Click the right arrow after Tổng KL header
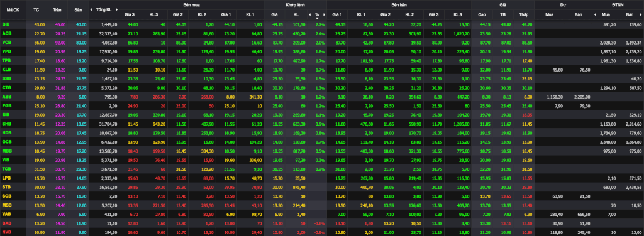Screen dimensions: 644x236 coord(117,9)
